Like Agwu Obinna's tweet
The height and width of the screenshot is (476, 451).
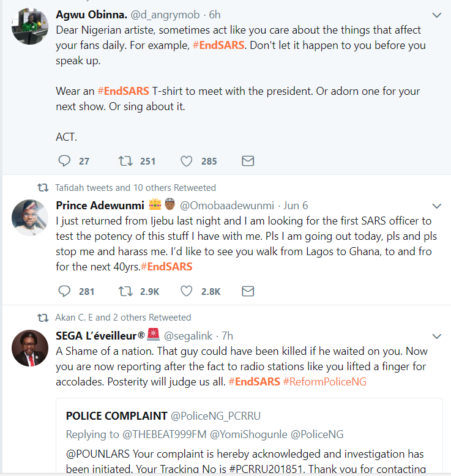coord(187,161)
